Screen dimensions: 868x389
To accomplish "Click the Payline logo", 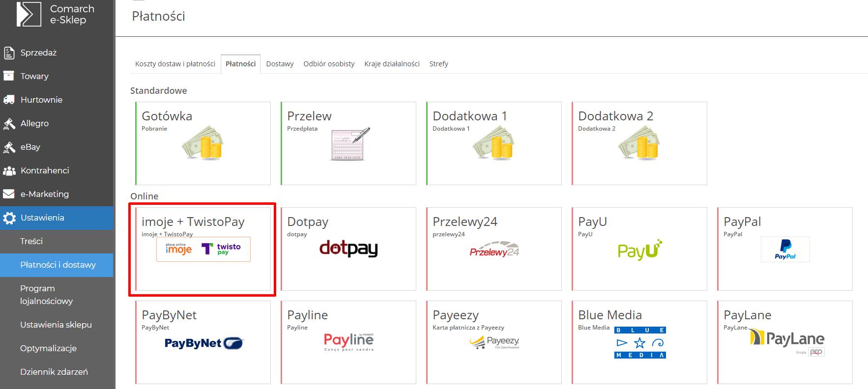I will point(349,342).
